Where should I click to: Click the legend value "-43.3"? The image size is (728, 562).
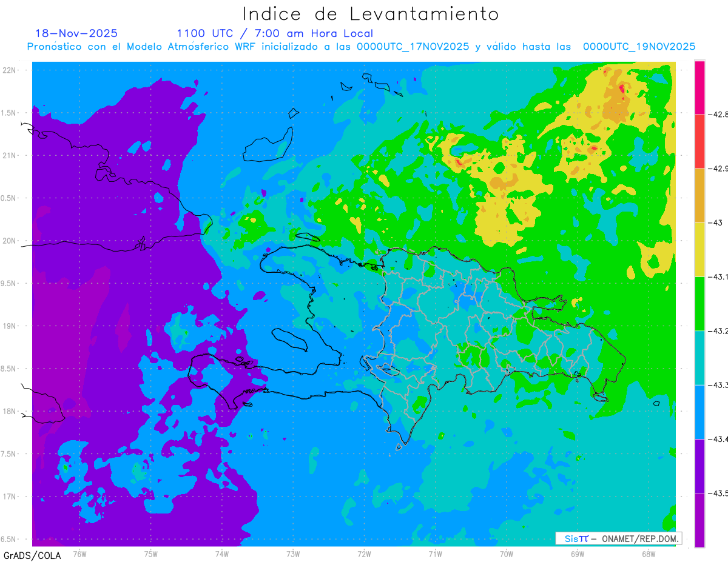pyautogui.click(x=720, y=384)
